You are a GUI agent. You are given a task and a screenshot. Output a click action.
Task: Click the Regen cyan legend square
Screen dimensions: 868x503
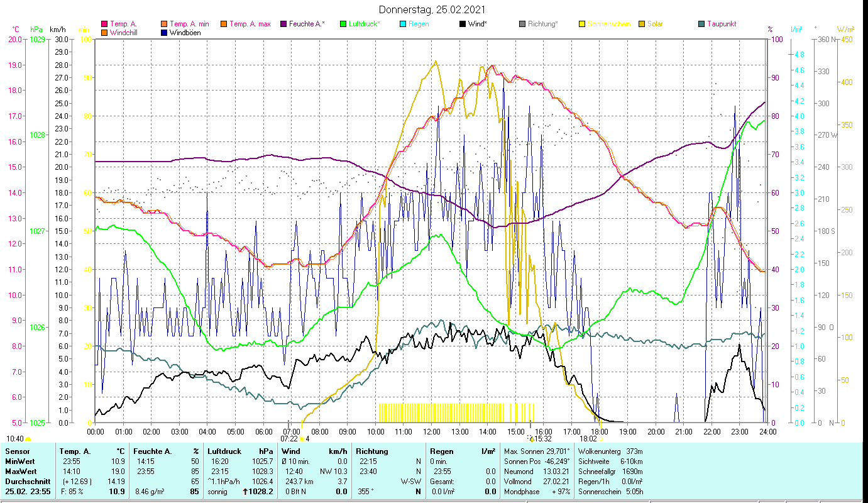click(x=403, y=25)
